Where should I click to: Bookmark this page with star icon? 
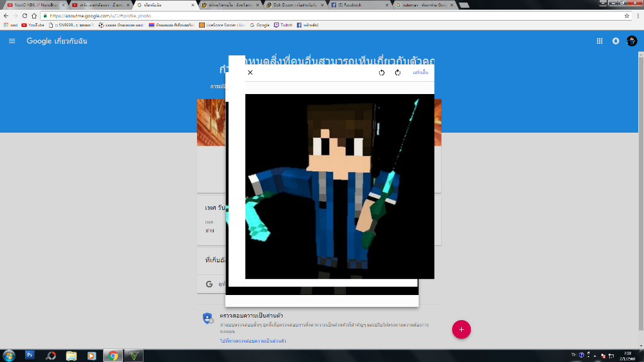pos(627,15)
